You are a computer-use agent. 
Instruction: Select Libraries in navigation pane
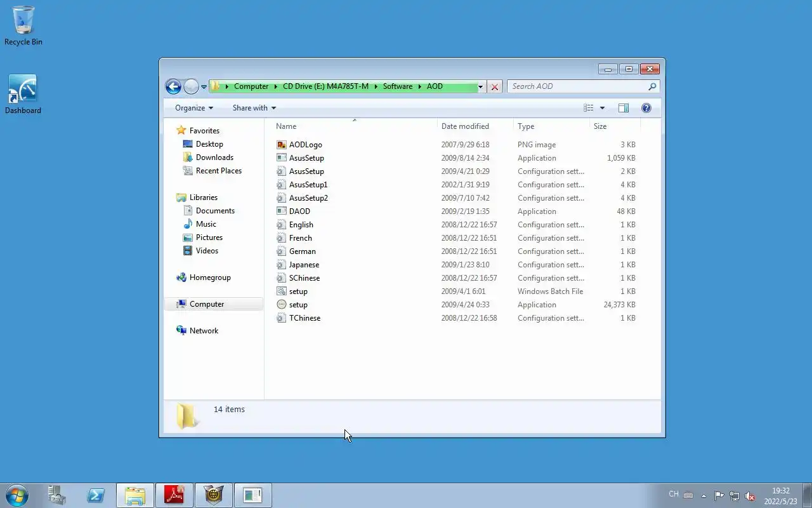pyautogui.click(x=203, y=197)
